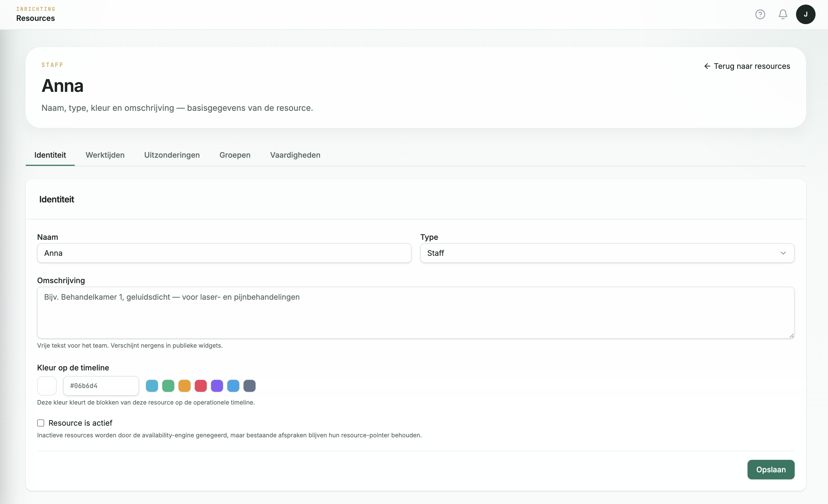Open the Type dropdown showing Staff
Image resolution: width=828 pixels, height=504 pixels.
coord(607,253)
